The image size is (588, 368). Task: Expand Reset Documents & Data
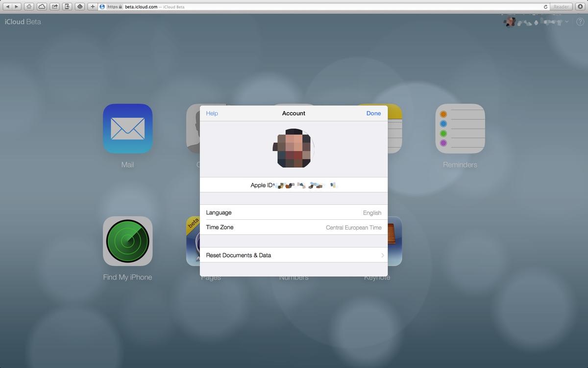pyautogui.click(x=294, y=255)
